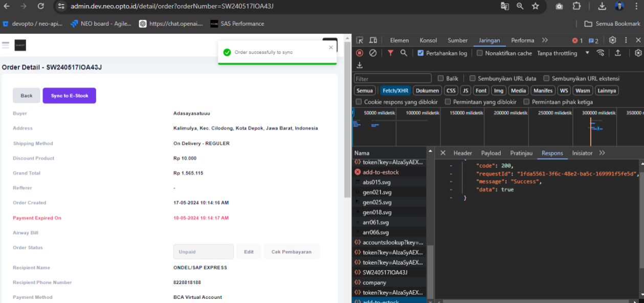644x303 pixels.
Task: Clear the network log icon
Action: pos(373,53)
